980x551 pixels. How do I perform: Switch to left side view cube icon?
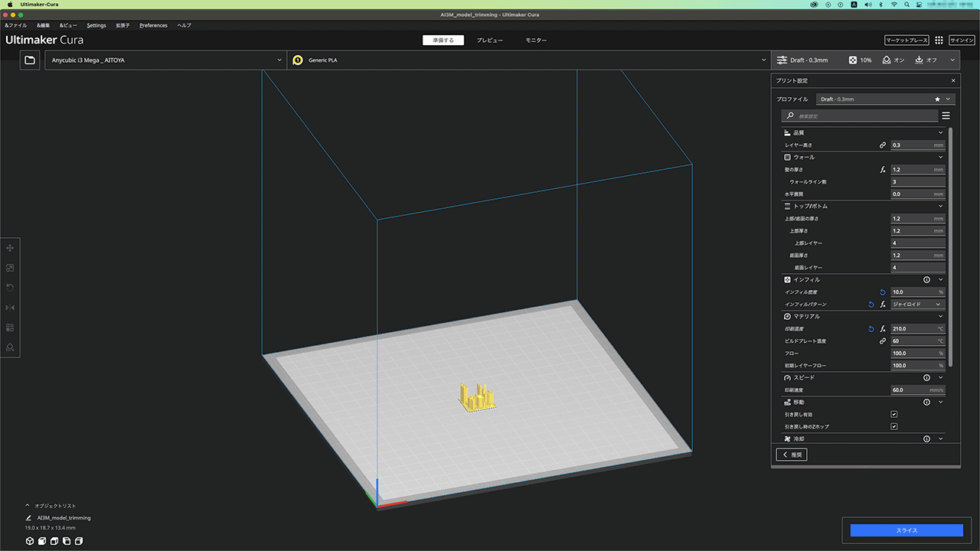click(x=67, y=541)
